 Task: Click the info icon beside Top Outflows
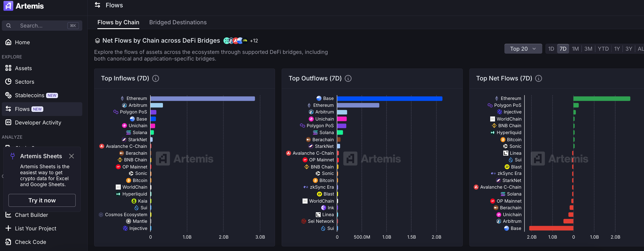pos(348,78)
